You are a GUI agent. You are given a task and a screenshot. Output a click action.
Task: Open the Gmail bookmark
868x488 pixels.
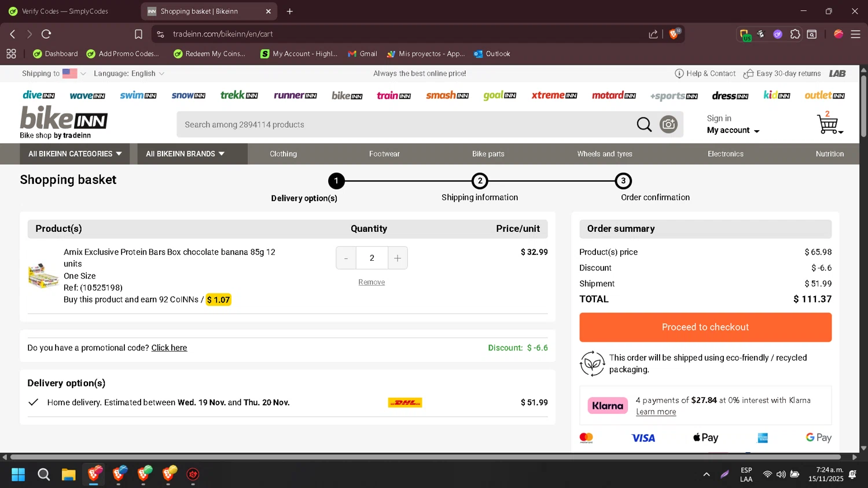pyautogui.click(x=362, y=54)
